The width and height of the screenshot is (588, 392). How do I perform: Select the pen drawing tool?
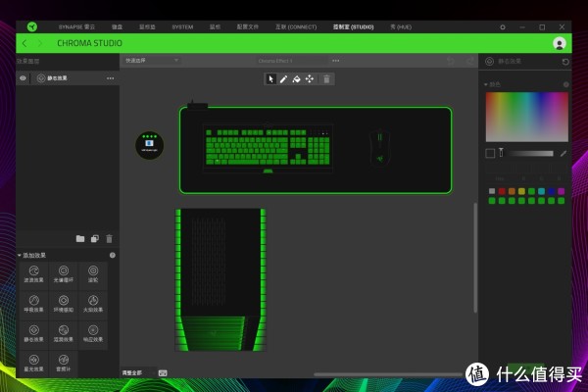[283, 78]
